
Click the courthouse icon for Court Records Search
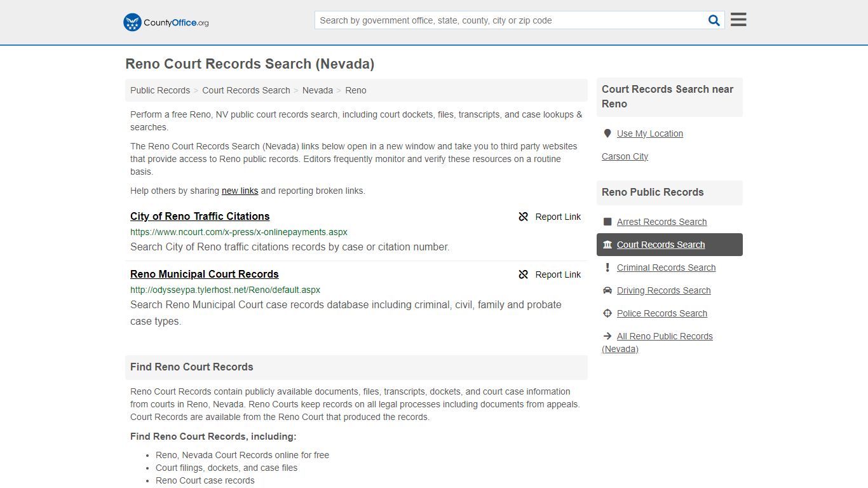(607, 245)
